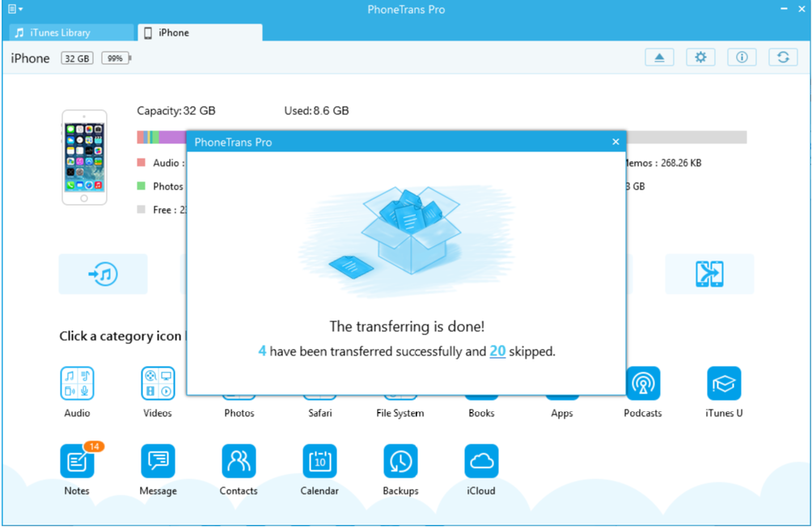
Task: Click the device-to-device transfer button
Action: (709, 274)
